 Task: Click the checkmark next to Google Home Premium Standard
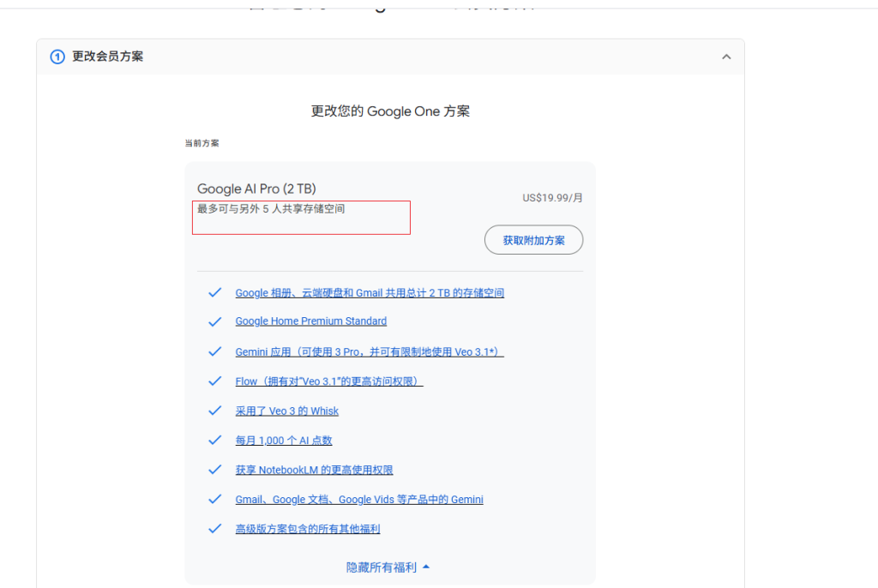tap(214, 321)
